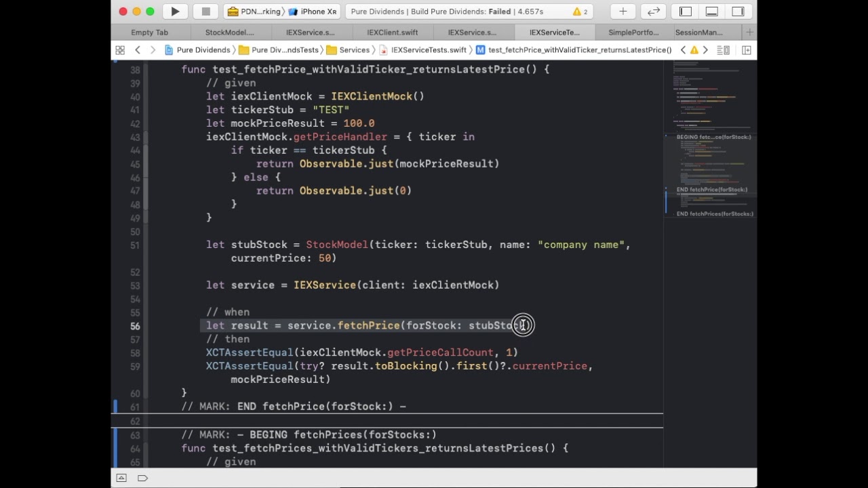
Task: Open method list from test_fetchPrice jump bar item
Action: pyautogui.click(x=574, y=50)
